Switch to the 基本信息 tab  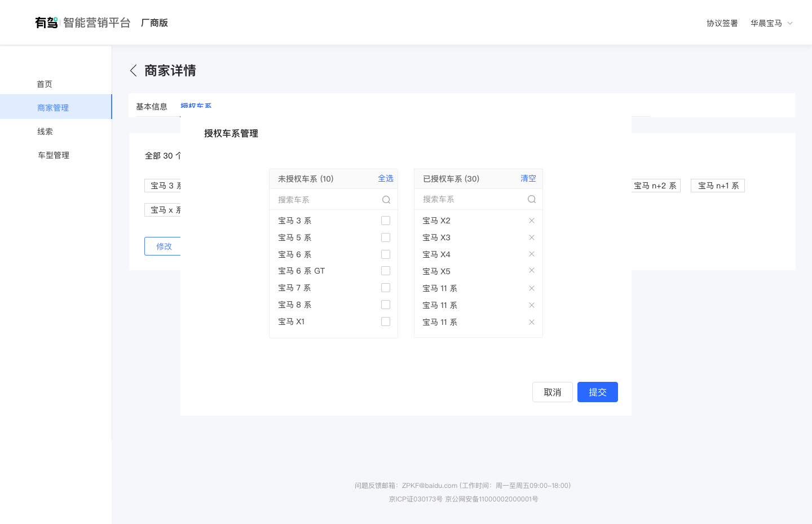[152, 107]
